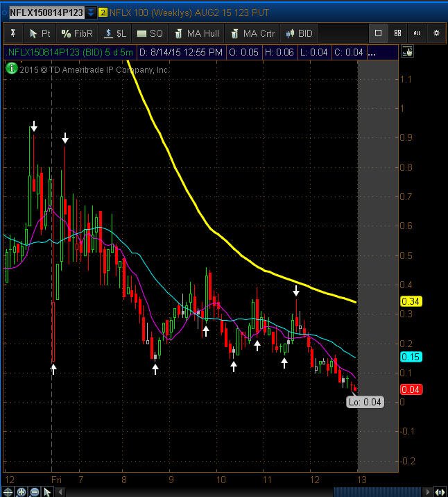Viewport: 448px width, 497px height.
Task: Select the bottom arrow cursor icon
Action: click(x=47, y=492)
